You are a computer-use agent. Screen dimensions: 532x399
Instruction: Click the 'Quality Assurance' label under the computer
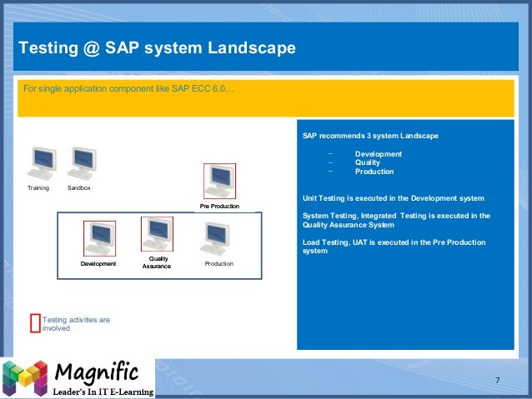[x=157, y=262]
